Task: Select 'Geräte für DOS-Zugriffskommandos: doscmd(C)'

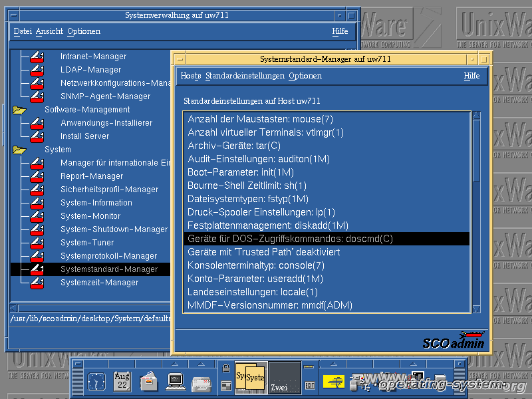Action: click(327, 239)
